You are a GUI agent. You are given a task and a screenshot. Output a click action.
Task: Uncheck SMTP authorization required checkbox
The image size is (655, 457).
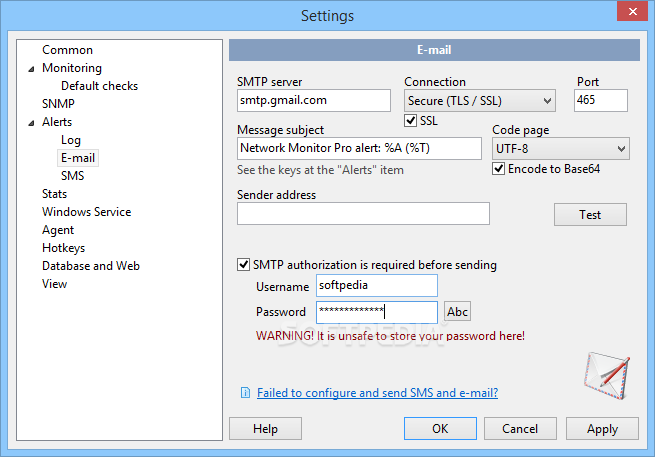tap(243, 264)
